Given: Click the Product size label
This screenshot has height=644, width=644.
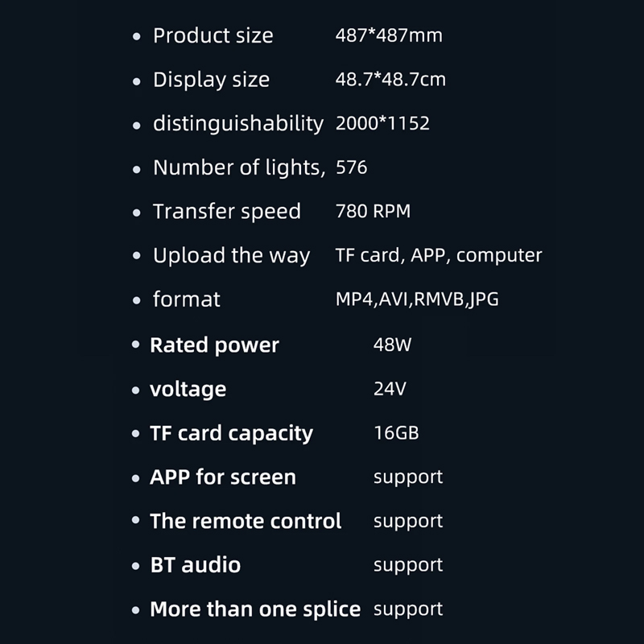Looking at the screenshot, I should click(x=213, y=35).
